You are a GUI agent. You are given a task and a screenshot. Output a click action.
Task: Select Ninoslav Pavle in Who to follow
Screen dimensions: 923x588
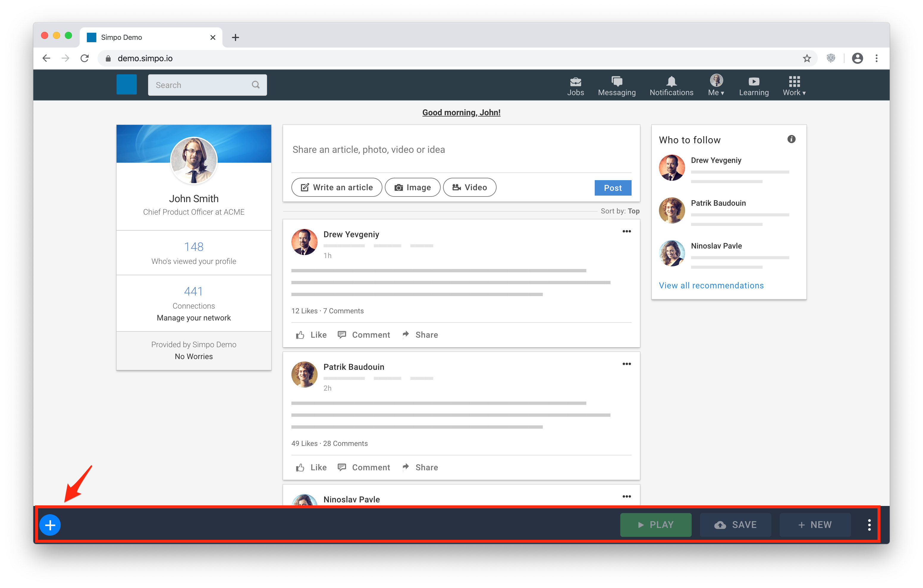tap(716, 246)
